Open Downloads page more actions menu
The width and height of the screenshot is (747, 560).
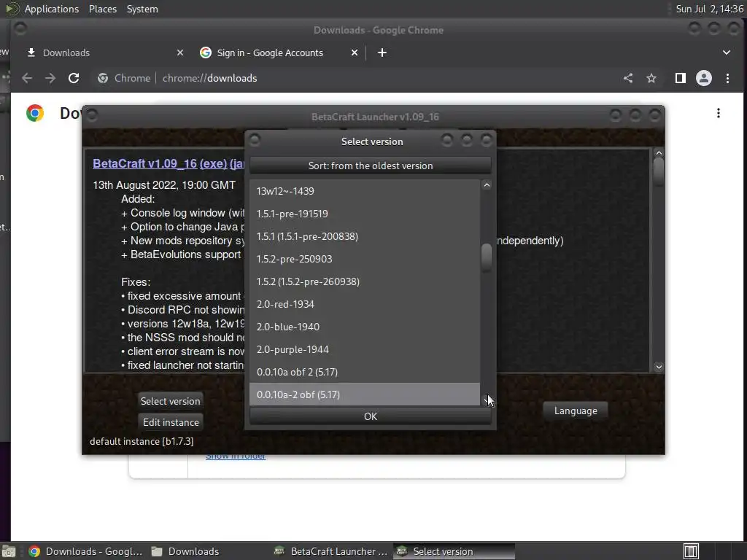719,113
